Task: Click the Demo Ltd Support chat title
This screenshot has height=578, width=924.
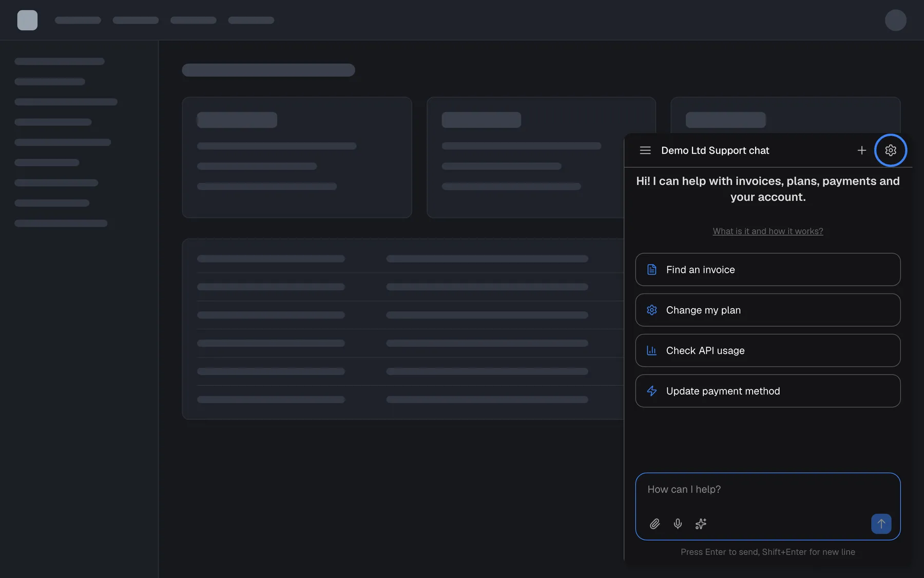Action: [715, 150]
